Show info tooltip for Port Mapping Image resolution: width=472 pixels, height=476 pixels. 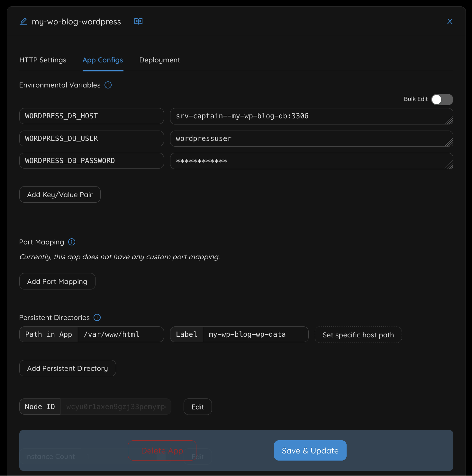(x=71, y=242)
